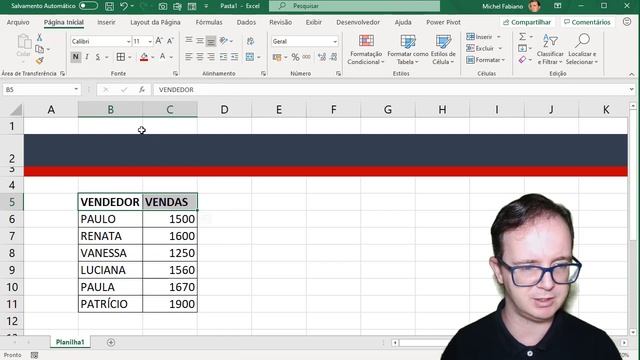The image size is (640, 360).
Task: Apply the font color A button
Action: pos(162,57)
